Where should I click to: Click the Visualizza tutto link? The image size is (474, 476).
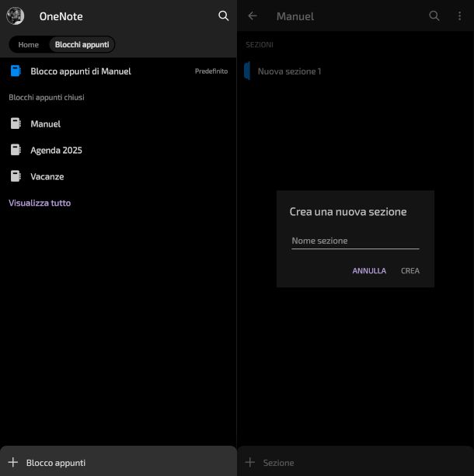click(40, 203)
